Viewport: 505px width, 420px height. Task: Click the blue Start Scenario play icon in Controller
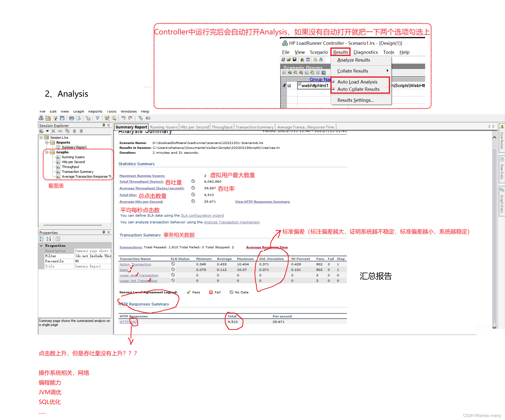[x=284, y=73]
